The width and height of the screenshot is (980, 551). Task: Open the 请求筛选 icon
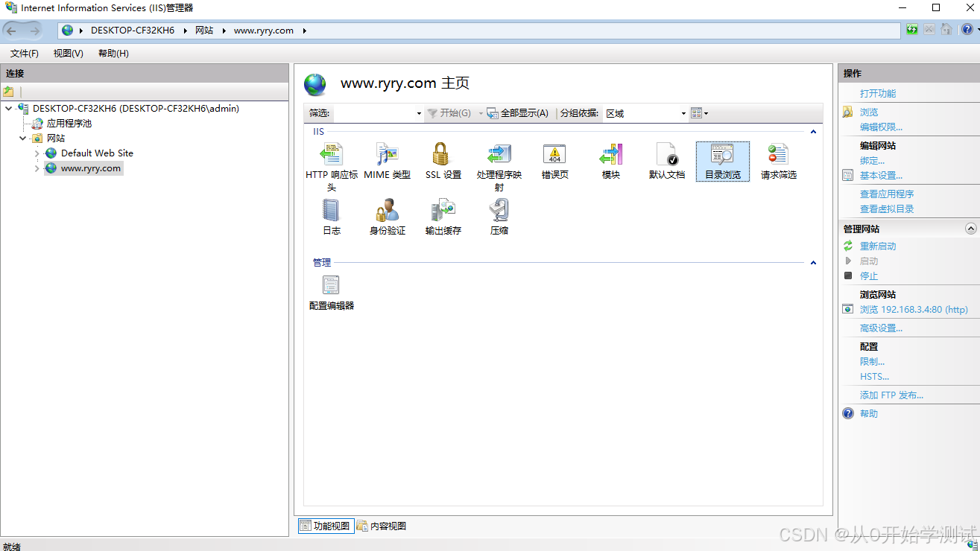click(x=778, y=155)
